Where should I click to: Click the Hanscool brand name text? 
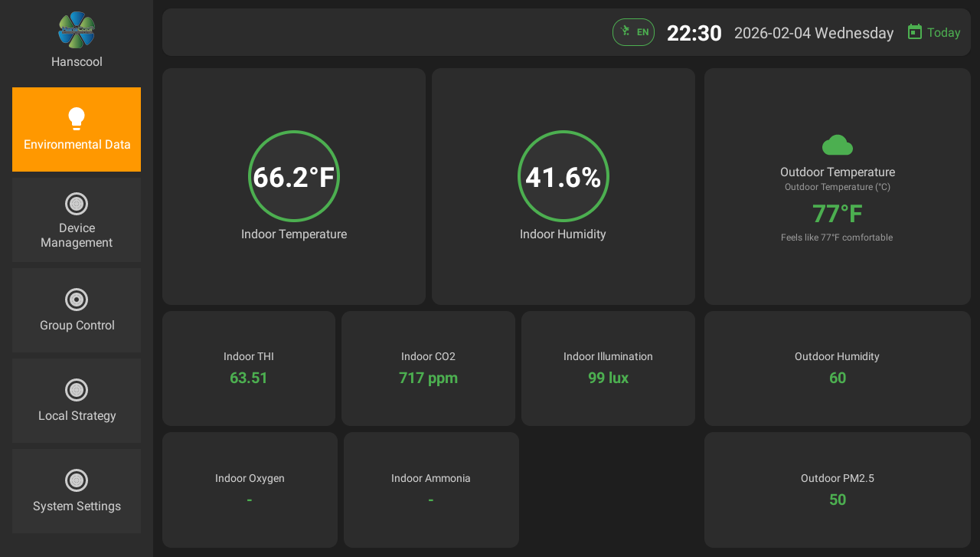pos(77,62)
